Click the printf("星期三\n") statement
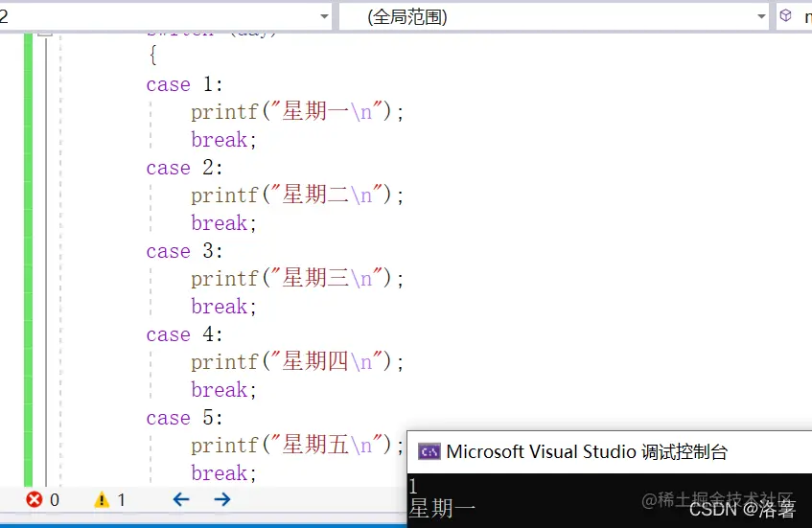This screenshot has height=528, width=812. point(297,279)
